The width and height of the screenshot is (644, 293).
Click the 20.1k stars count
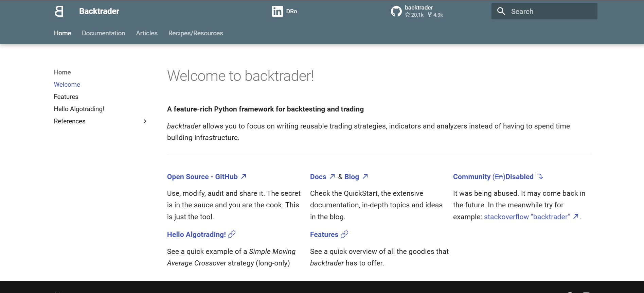pyautogui.click(x=414, y=15)
